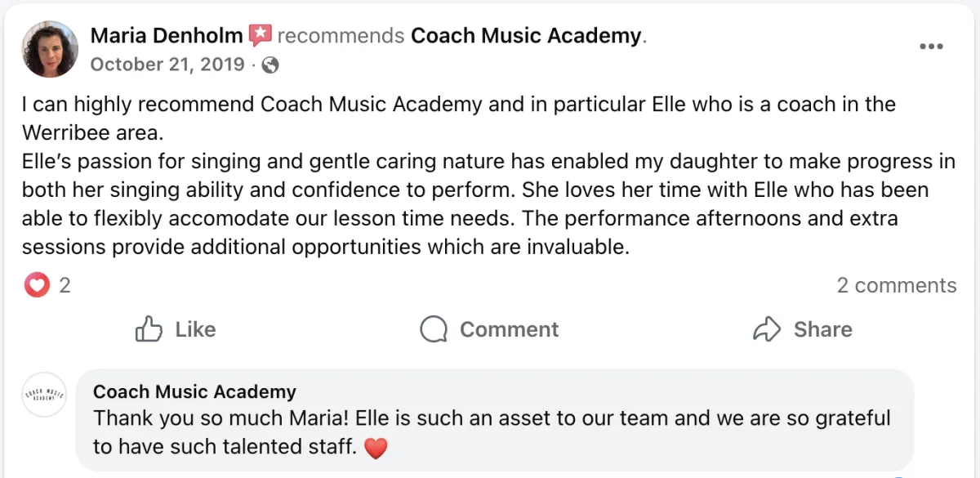Click the red heart reaction icon

[37, 285]
